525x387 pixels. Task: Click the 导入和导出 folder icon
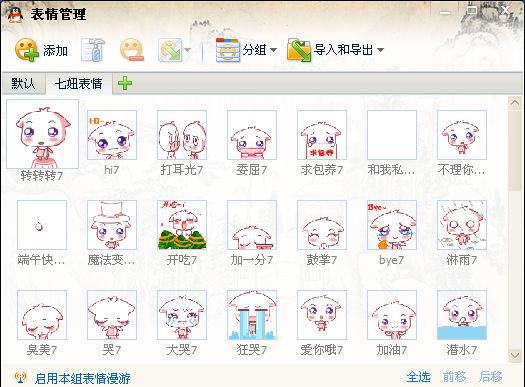(299, 50)
